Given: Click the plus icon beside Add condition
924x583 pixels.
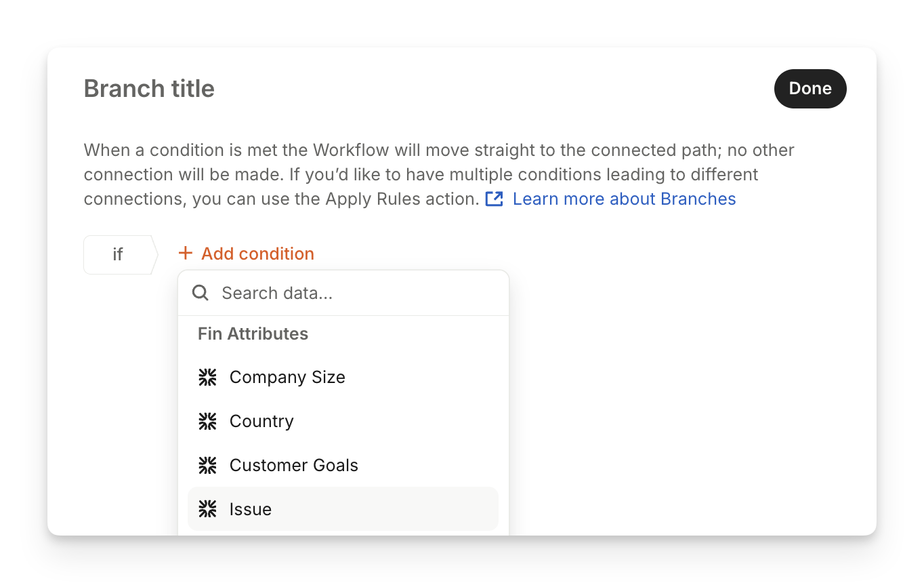Looking at the screenshot, I should click(x=185, y=254).
